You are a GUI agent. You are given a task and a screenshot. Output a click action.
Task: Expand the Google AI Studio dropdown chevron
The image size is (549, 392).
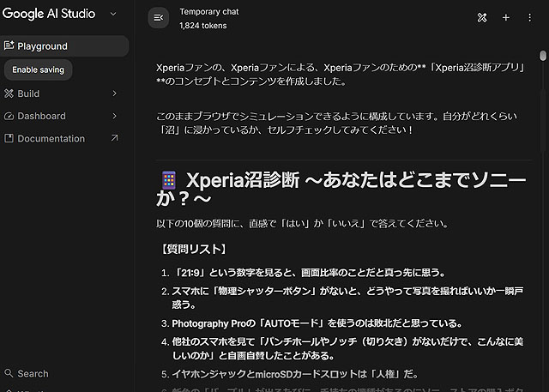[x=113, y=14]
